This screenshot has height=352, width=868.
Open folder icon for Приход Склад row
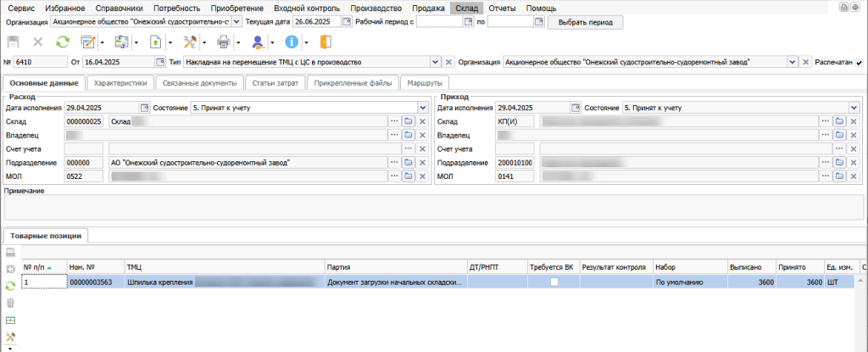[x=840, y=121]
